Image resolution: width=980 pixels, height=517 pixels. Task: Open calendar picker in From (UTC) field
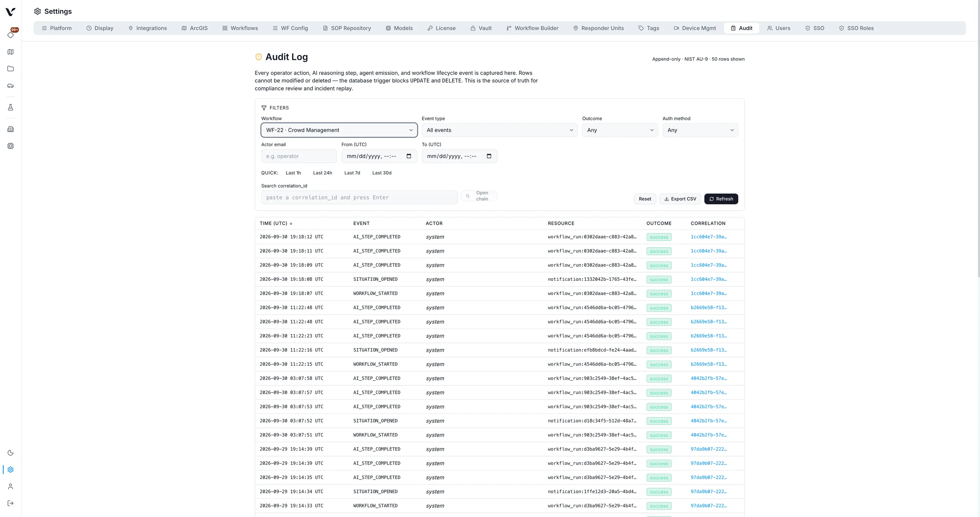point(409,156)
